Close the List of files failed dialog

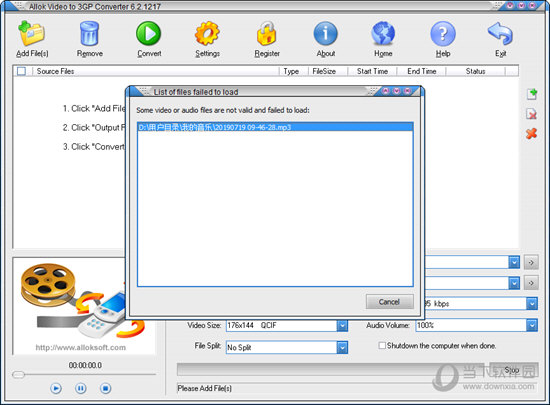[408, 91]
